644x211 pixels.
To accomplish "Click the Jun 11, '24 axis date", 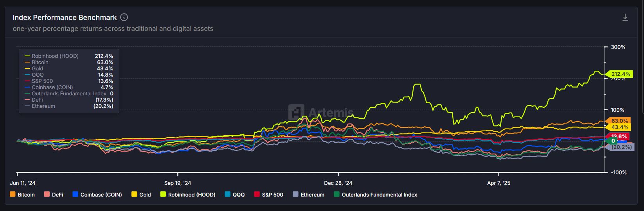I will point(23,183).
